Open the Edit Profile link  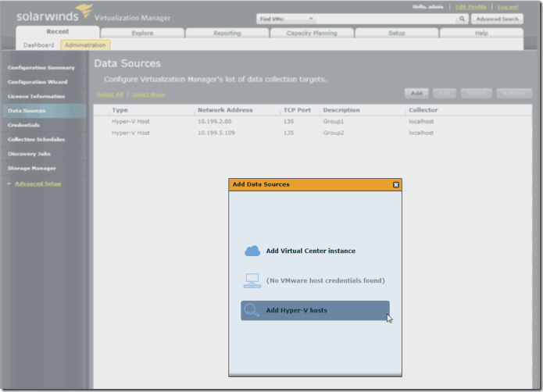coord(471,7)
